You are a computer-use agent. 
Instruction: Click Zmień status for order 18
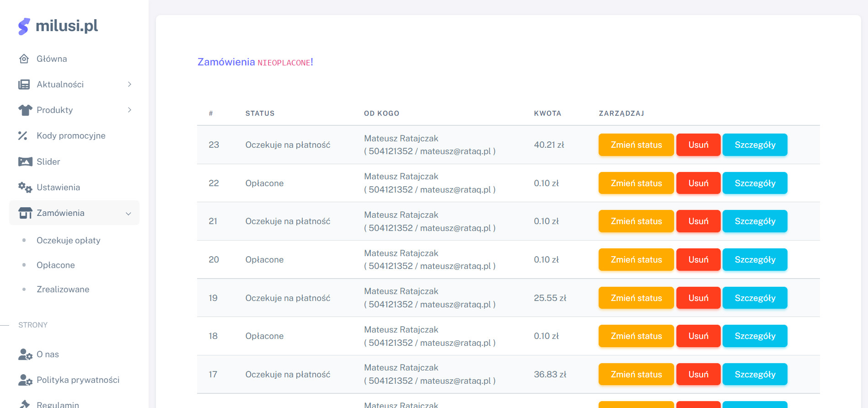tap(636, 336)
